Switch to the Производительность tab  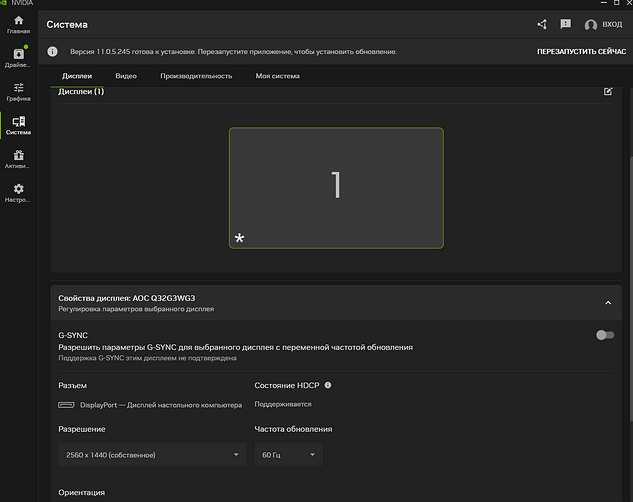196,76
